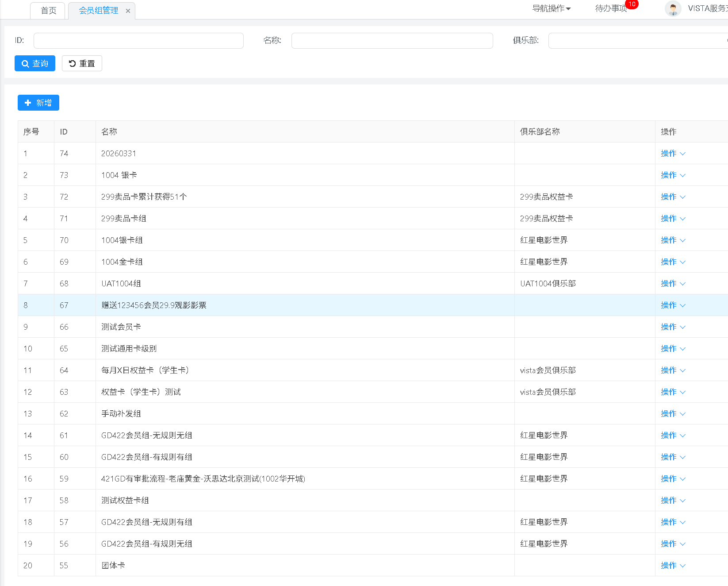Open 操作 for GD422会员组-有规则无组 row

[673, 544]
